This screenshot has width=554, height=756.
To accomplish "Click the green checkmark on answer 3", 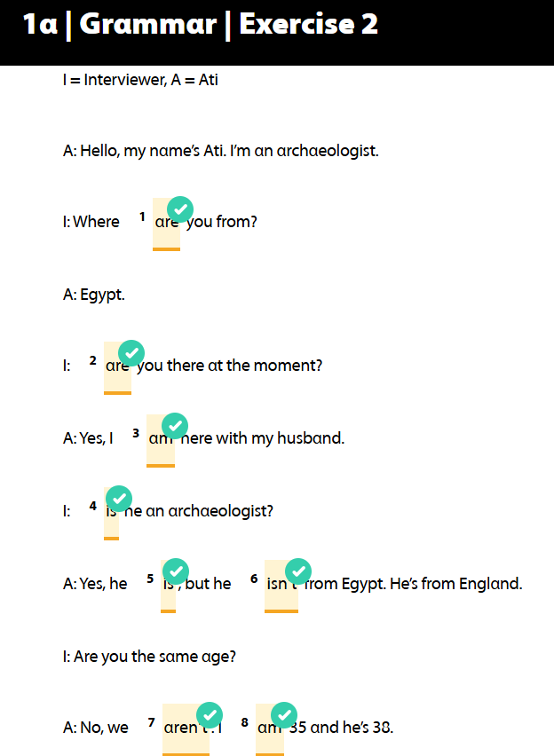I will (175, 426).
